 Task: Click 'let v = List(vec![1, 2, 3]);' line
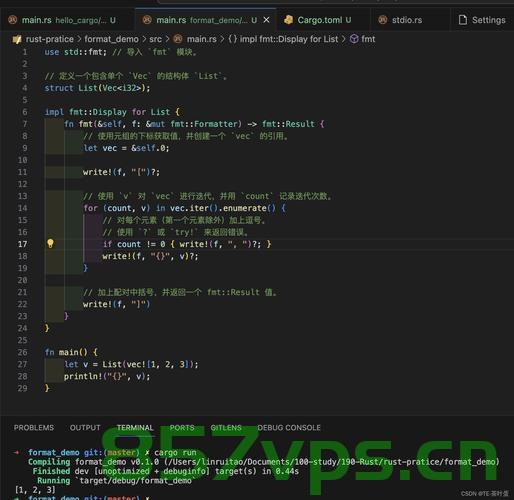coord(131,364)
